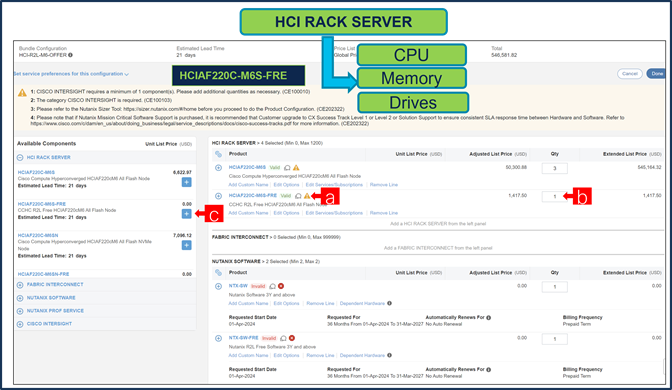Click quantity field showing 3 for HCIAF220C-M6S
This screenshot has width=672, height=390.
tap(555, 168)
